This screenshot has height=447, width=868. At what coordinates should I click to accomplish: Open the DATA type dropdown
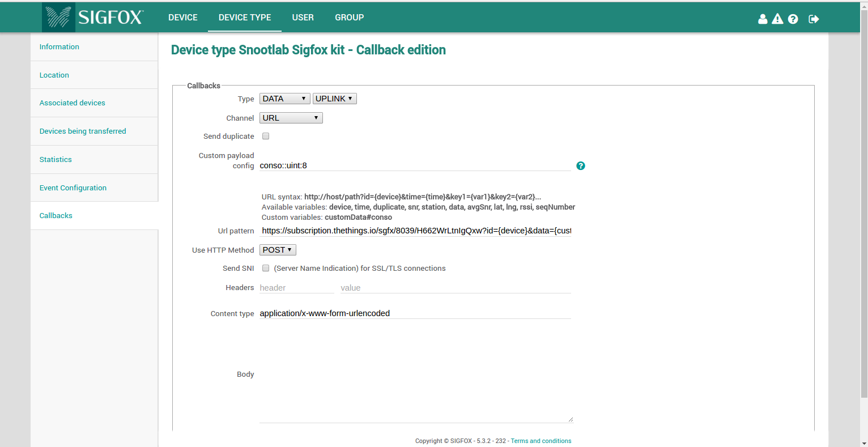click(285, 99)
